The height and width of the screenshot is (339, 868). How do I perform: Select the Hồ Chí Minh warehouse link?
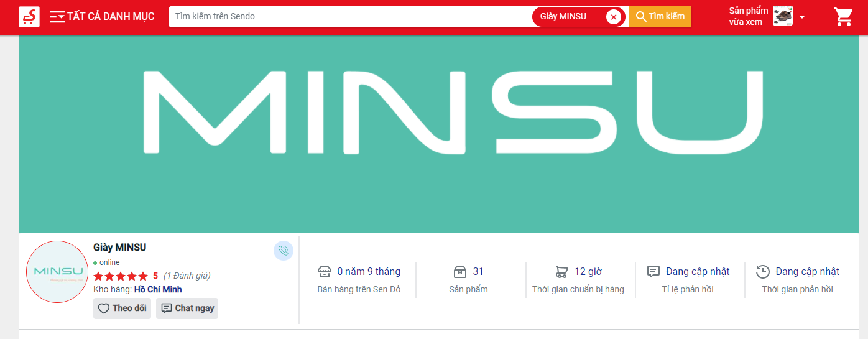coord(158,289)
